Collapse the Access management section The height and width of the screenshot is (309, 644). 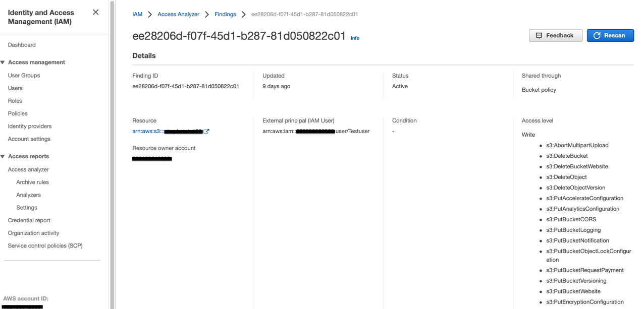4,62
